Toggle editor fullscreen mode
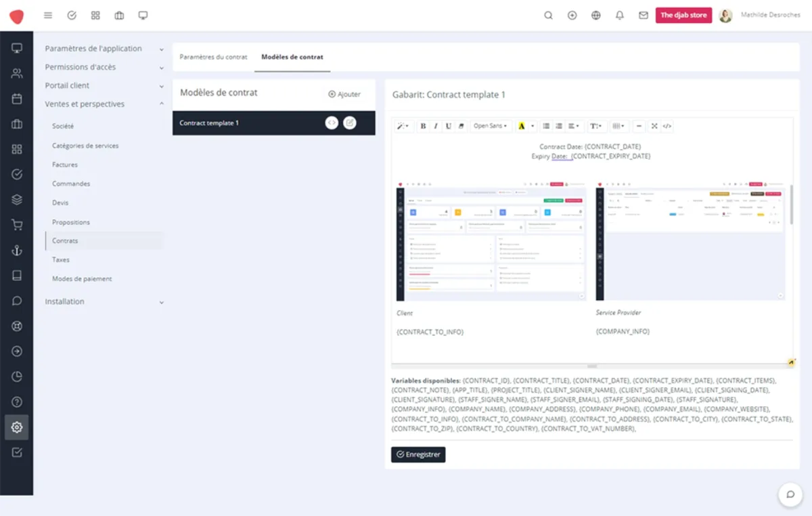The height and width of the screenshot is (516, 812). pos(654,126)
